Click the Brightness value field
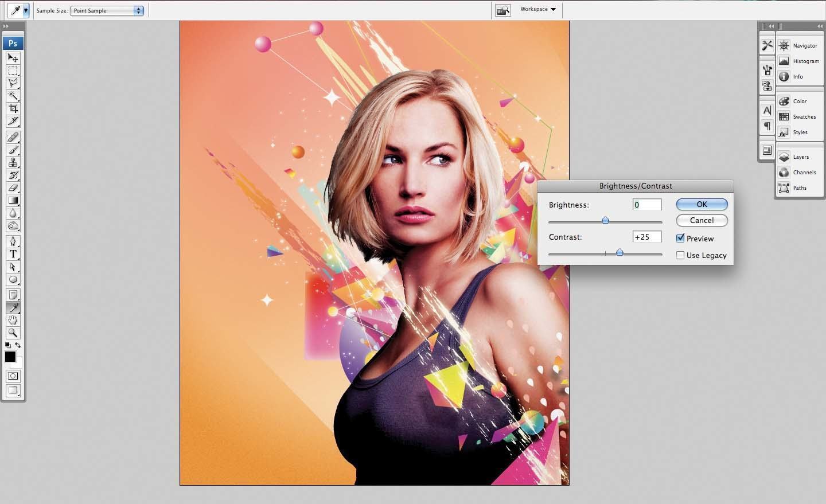The image size is (826, 504). click(x=647, y=205)
